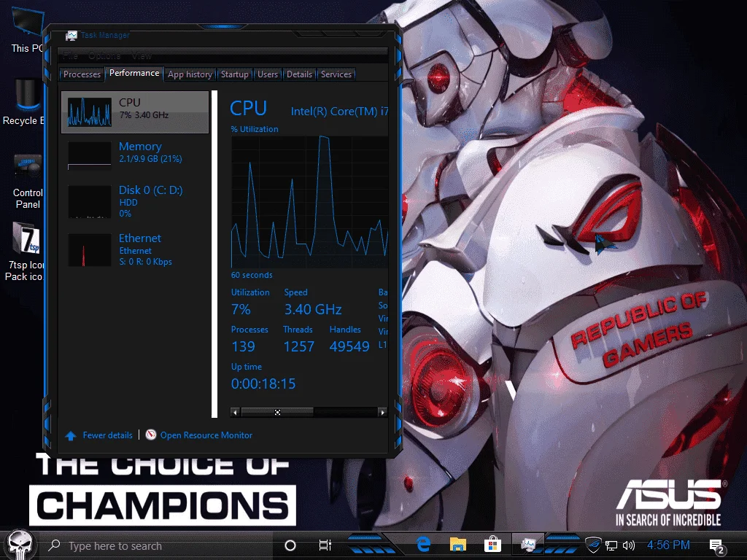
Task: Click the 60 seconds graph label
Action: coord(252,275)
